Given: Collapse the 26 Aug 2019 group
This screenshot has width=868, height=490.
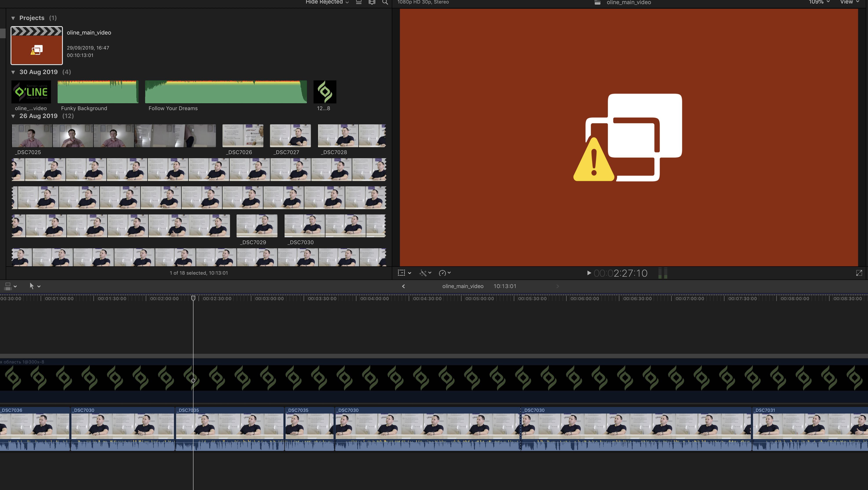Looking at the screenshot, I should 13,116.
